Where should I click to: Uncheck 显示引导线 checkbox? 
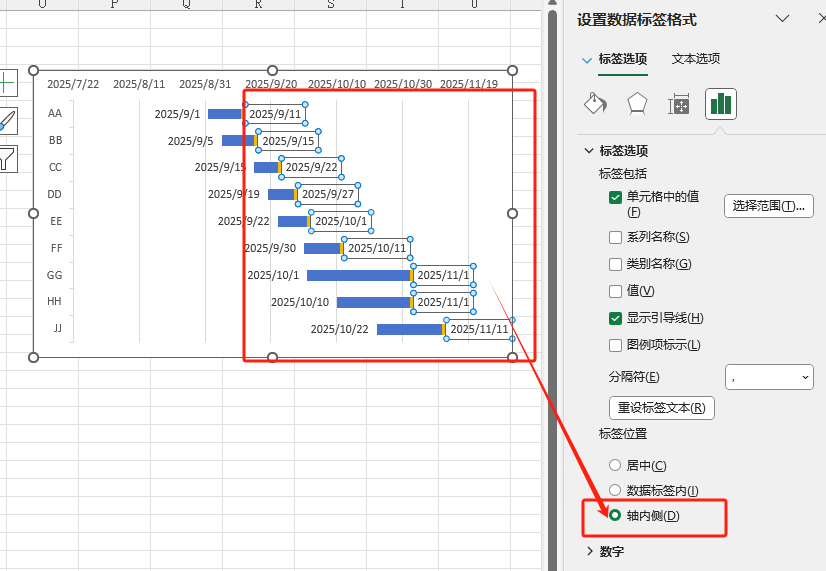(x=615, y=319)
